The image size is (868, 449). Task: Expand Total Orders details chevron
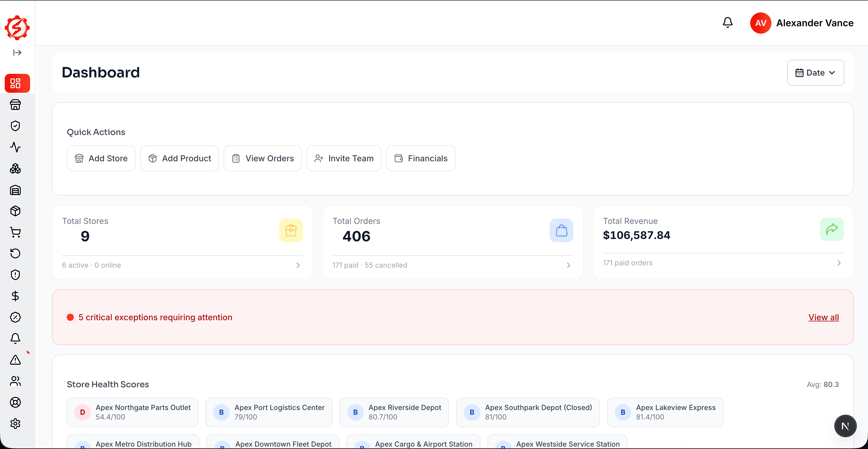point(568,265)
